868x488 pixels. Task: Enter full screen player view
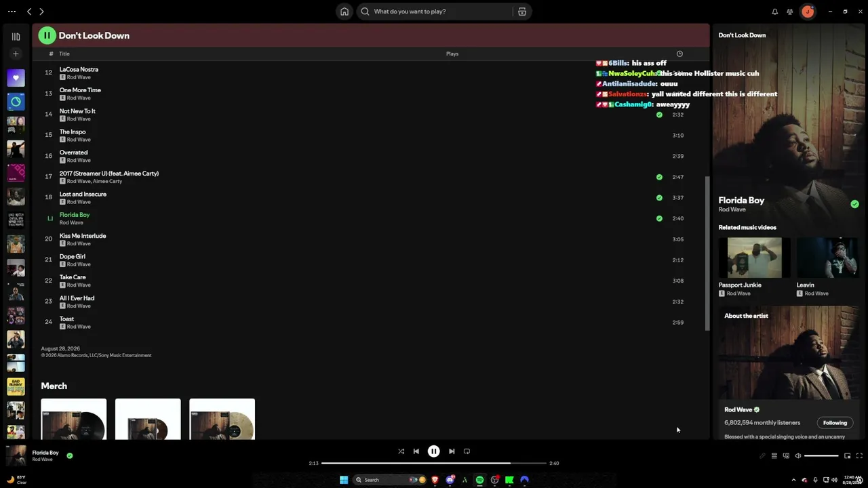pos(859,456)
